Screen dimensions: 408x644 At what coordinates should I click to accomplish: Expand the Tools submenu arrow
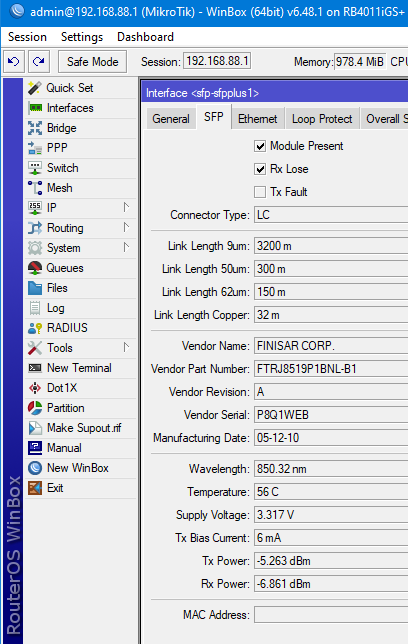click(x=126, y=347)
